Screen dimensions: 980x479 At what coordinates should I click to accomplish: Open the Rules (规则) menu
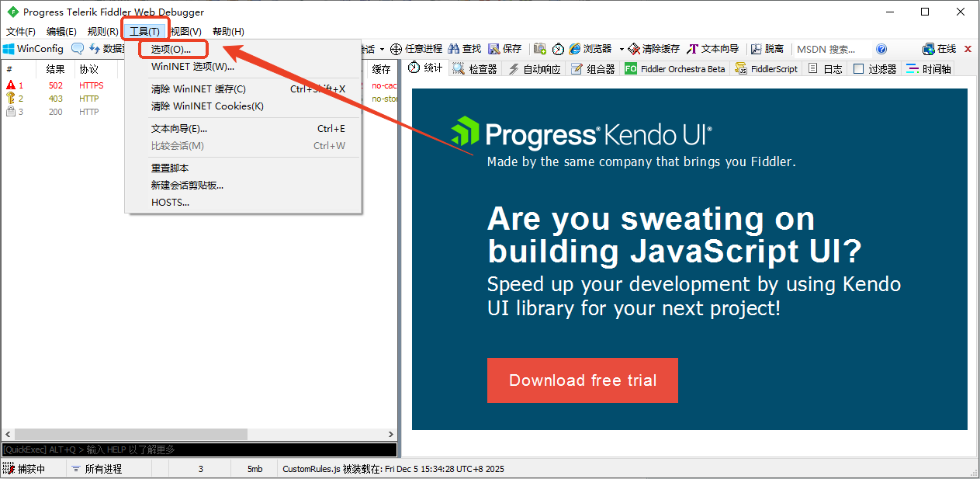point(102,31)
